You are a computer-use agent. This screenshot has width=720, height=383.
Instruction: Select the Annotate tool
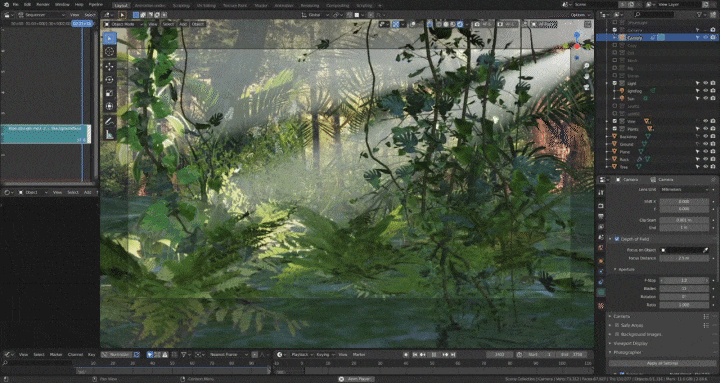[110, 121]
